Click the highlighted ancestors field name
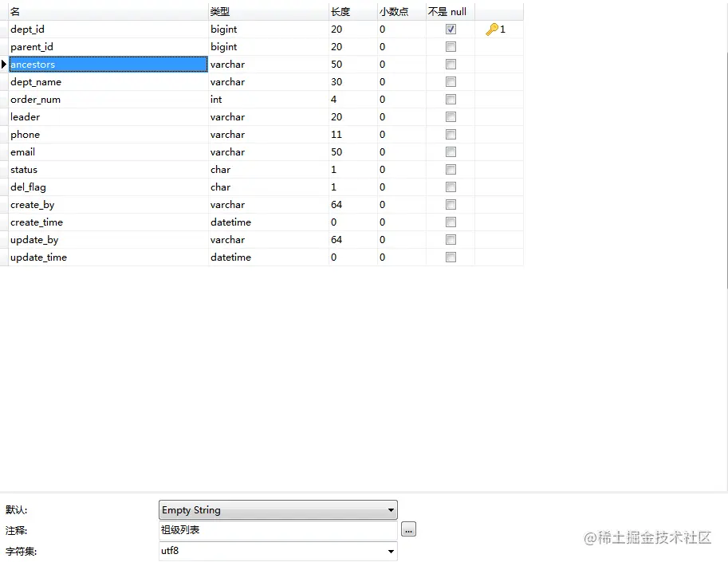Image resolution: width=728 pixels, height=562 pixels. click(x=108, y=64)
